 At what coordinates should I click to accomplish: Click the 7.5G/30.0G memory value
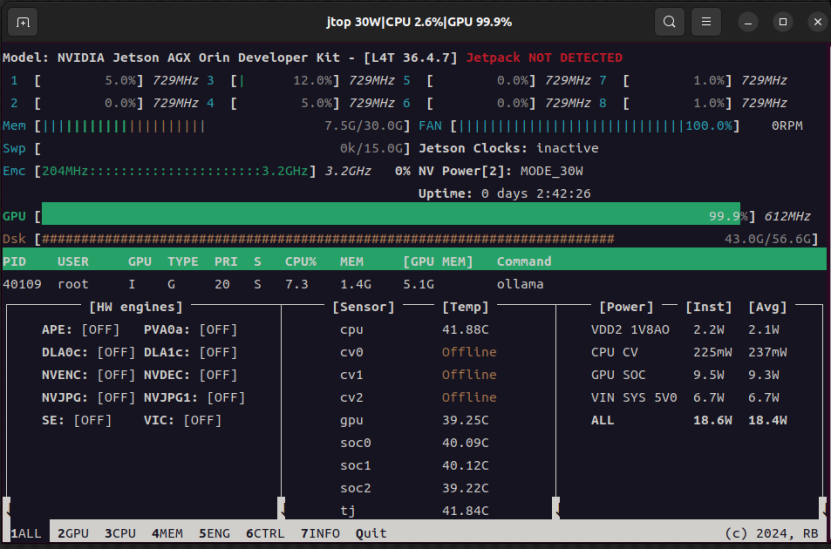coord(364,126)
